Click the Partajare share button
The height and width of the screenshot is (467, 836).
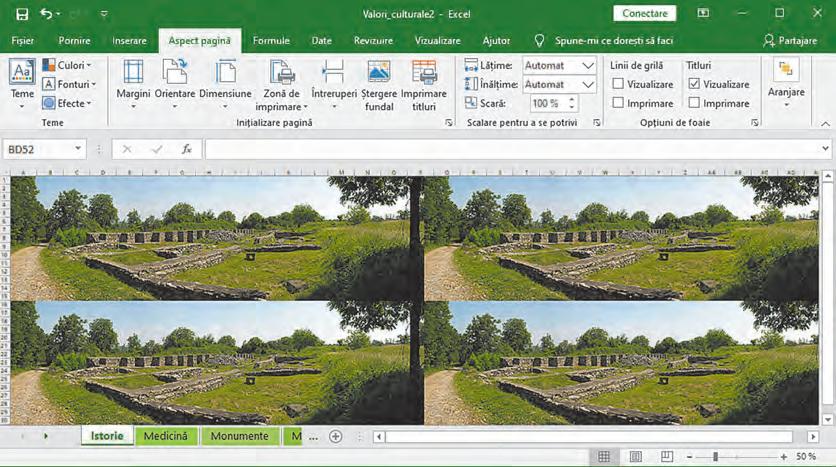pos(790,41)
